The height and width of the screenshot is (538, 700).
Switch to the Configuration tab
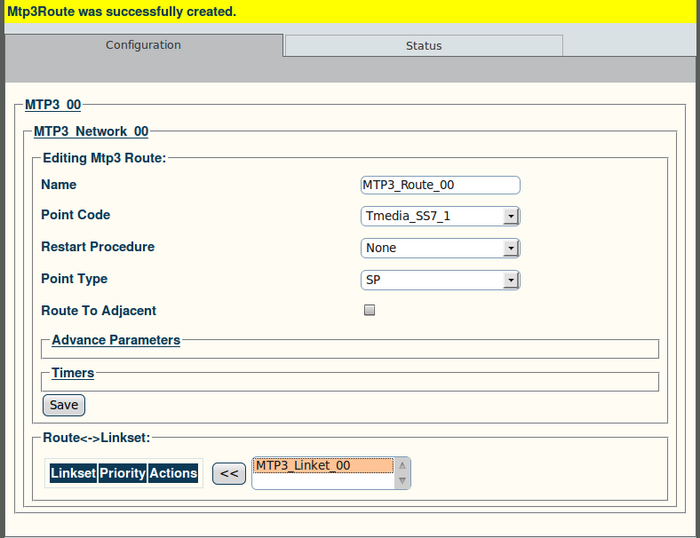pos(143,45)
